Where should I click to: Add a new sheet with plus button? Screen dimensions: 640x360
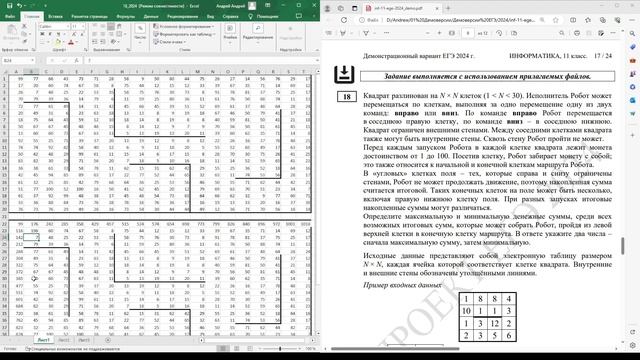point(108,340)
